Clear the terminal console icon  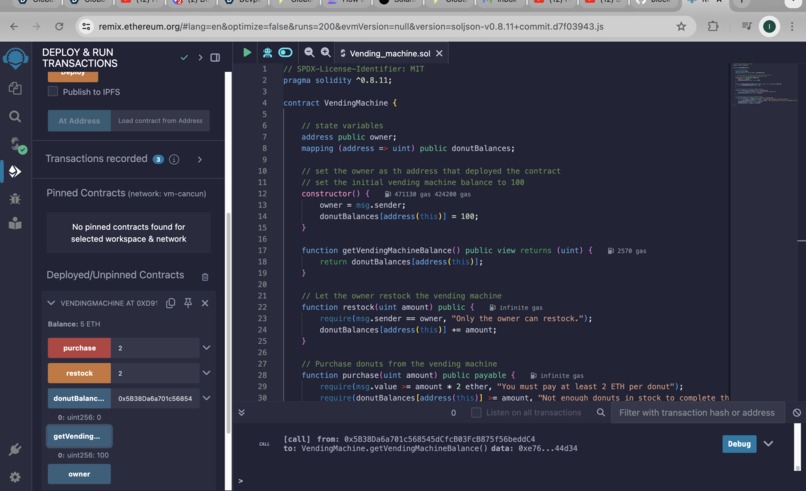pos(796,413)
